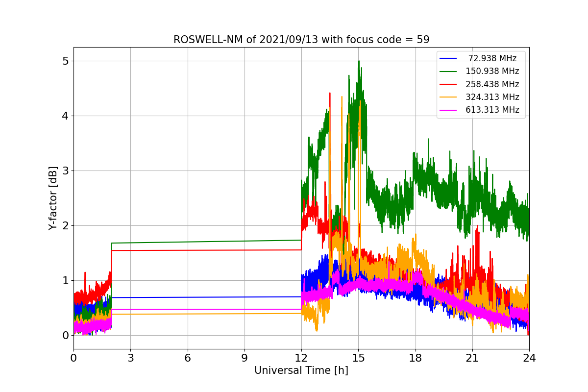Click the y-axis tick label 4
Screen dimensions: 588x392
[65, 116]
